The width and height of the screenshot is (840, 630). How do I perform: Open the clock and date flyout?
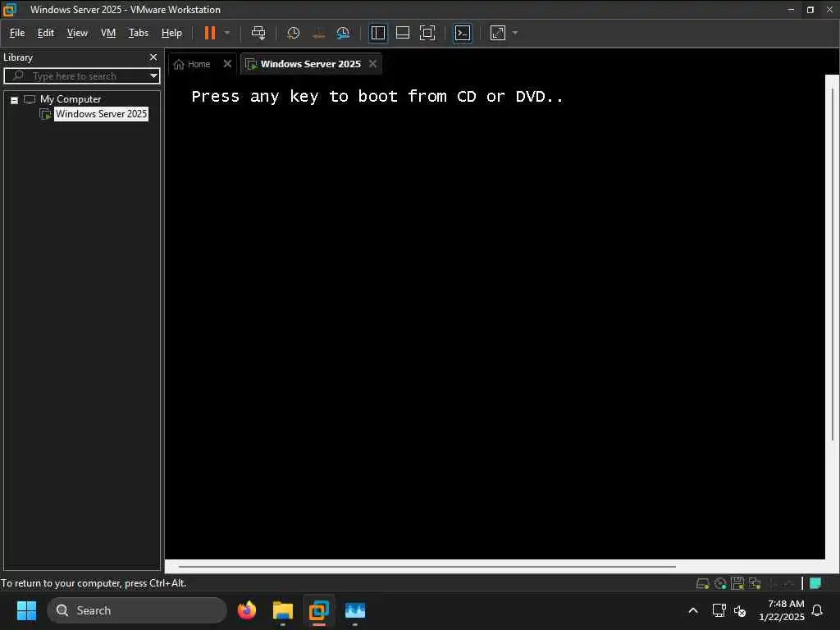pyautogui.click(x=782, y=610)
